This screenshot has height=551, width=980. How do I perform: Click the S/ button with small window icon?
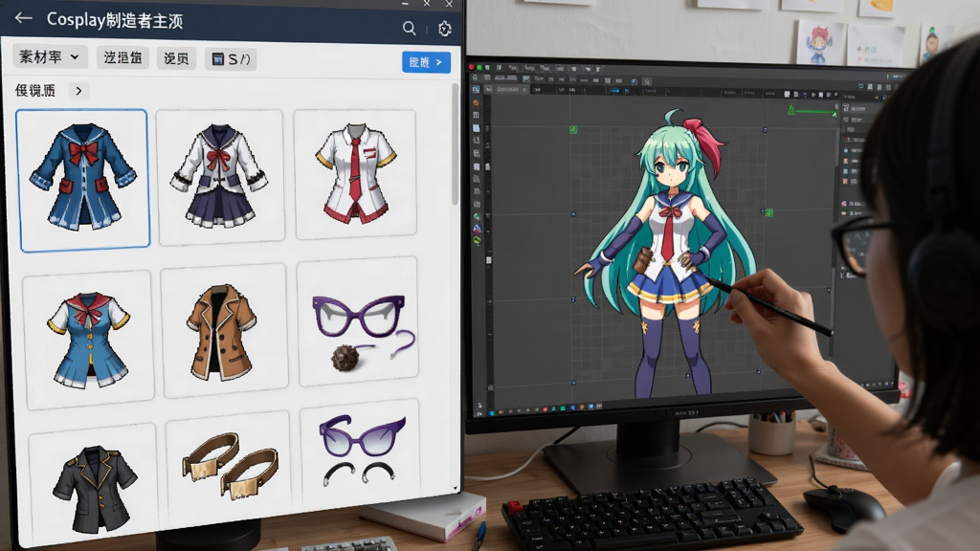[x=231, y=59]
